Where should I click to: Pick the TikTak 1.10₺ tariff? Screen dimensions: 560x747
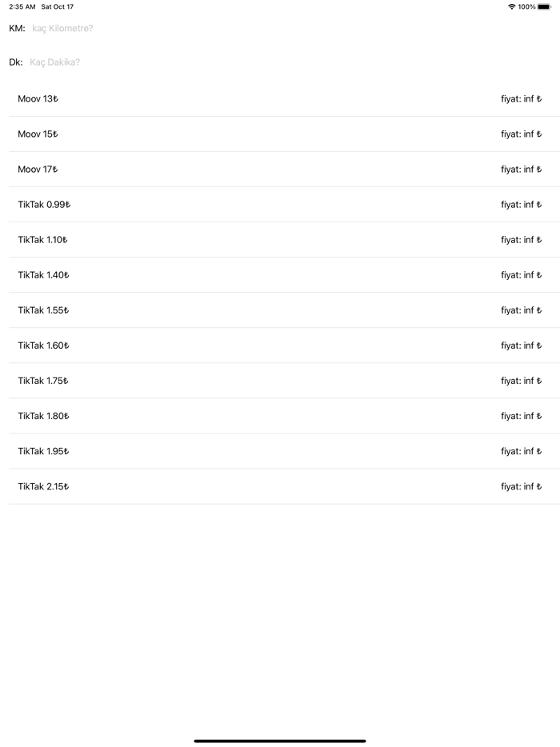280,240
